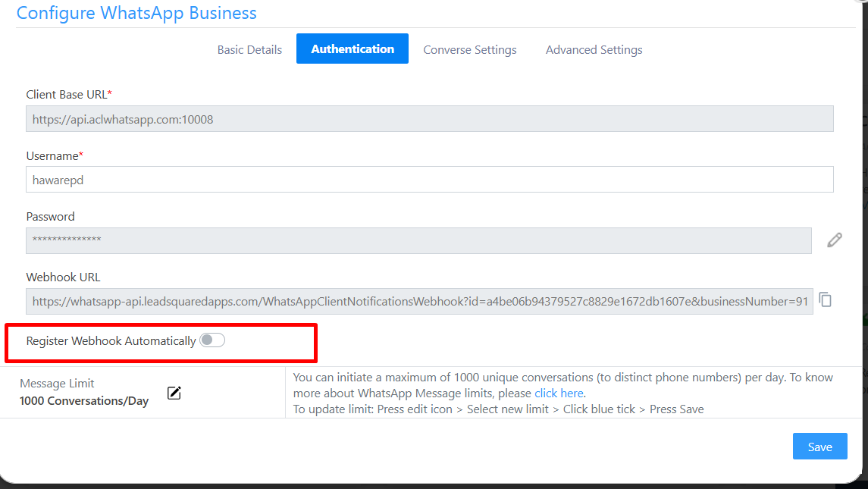
Task: Click the masked Password input field
Action: point(418,240)
